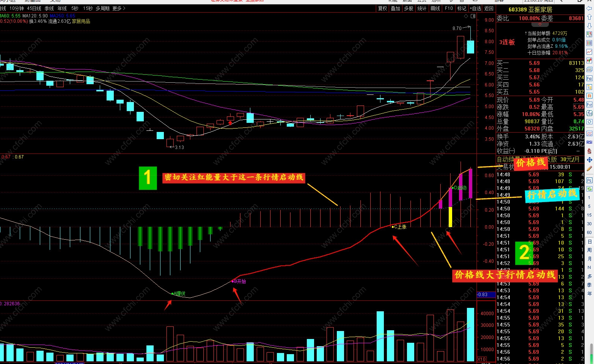Click the left arrow sidebar icon
The width and height of the screenshot is (594, 364).
[589, 8]
